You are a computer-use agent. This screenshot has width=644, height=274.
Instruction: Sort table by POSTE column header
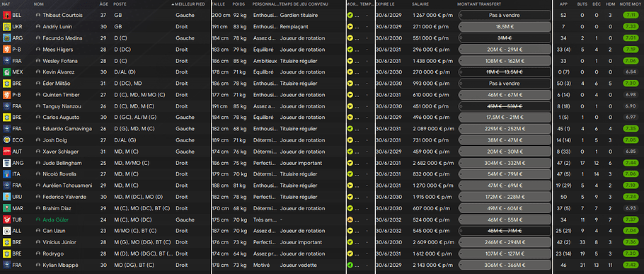pos(120,4)
